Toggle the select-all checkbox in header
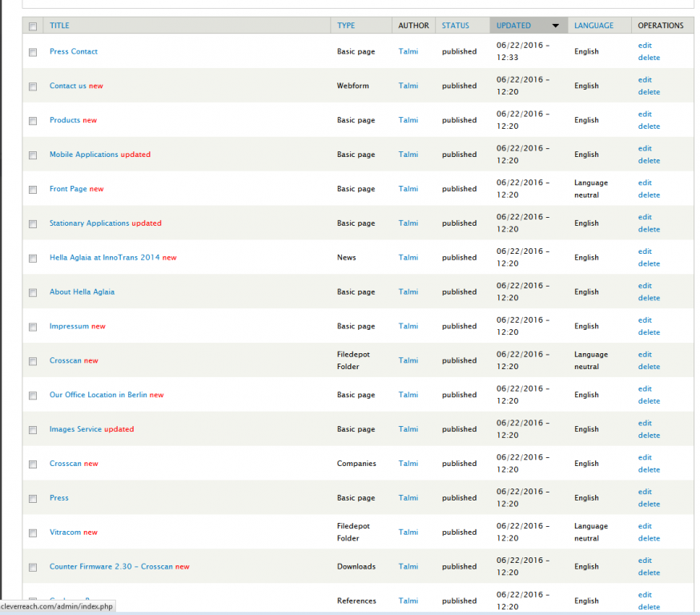Viewport: 700px width, 615px height. point(33,26)
